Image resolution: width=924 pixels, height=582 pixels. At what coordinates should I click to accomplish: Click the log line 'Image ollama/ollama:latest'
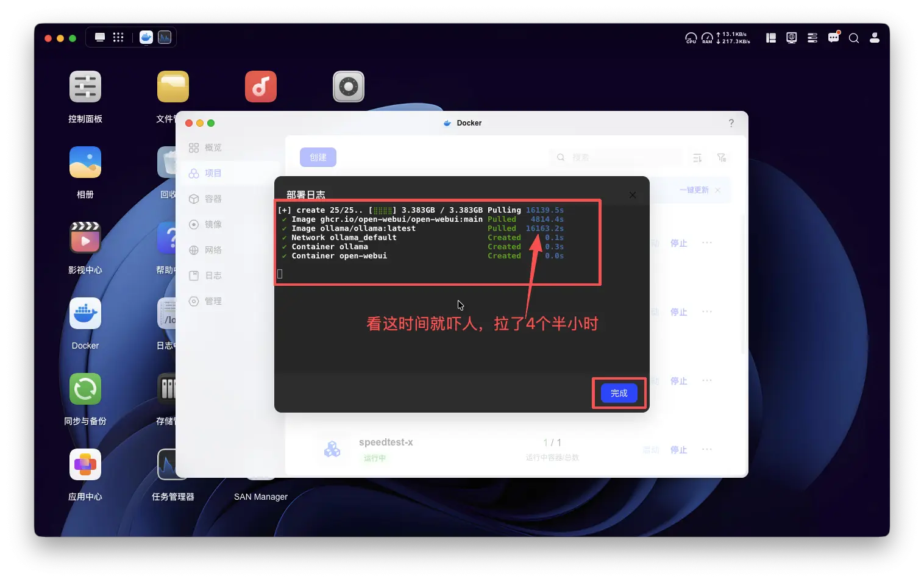[354, 229]
